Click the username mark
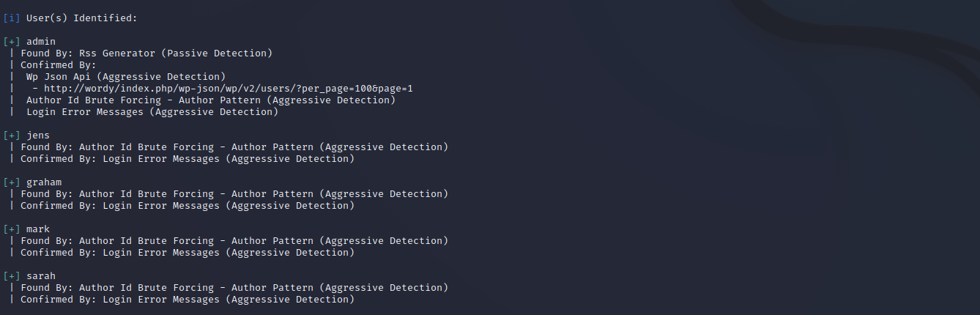980x315 pixels. click(38, 229)
